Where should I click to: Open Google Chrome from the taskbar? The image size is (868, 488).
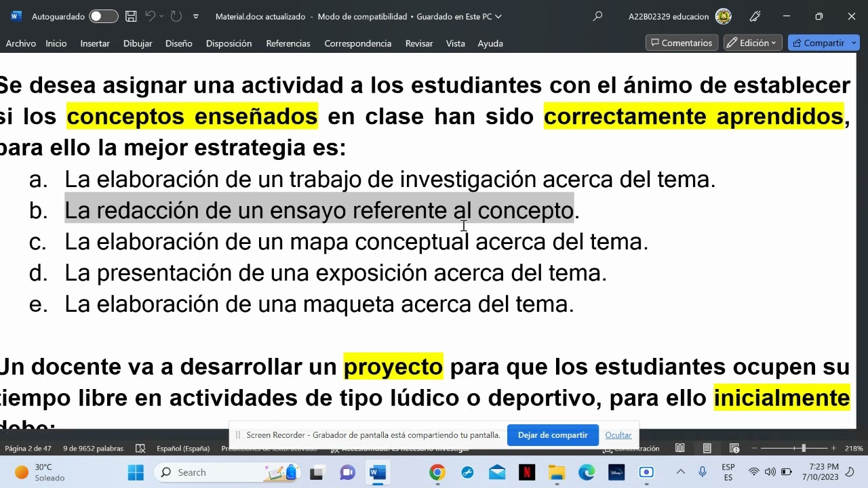[x=437, y=472]
